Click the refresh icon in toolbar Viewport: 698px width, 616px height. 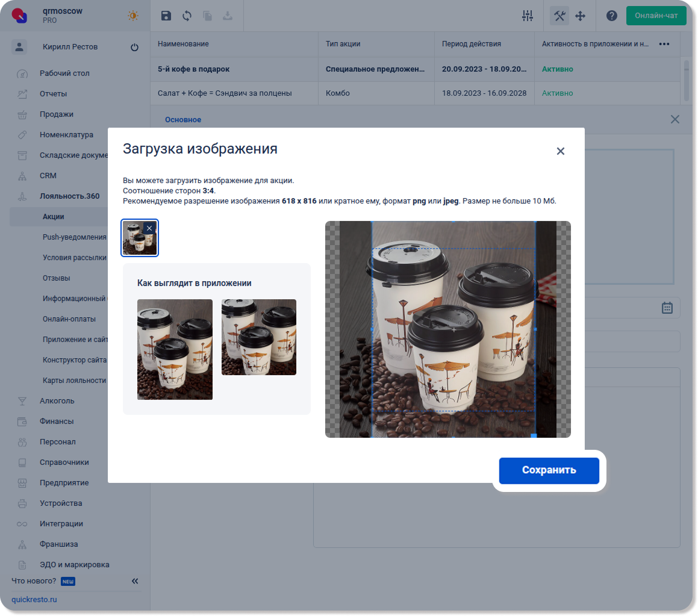pyautogui.click(x=187, y=16)
